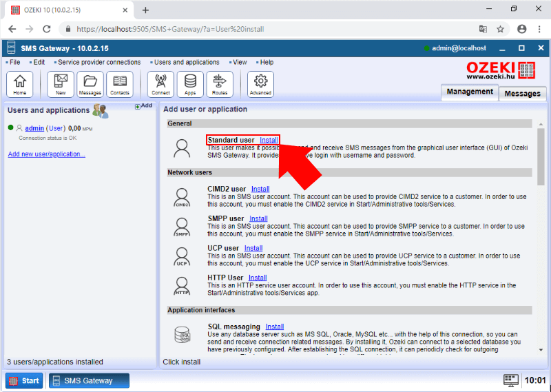Screen dimensions: 551x392
Task: Click the SQL messaging database icon
Action: point(183,334)
